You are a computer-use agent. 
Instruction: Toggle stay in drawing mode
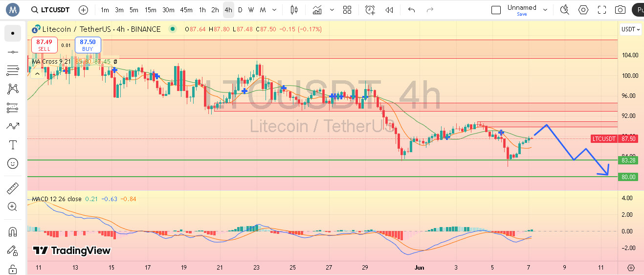13,251
